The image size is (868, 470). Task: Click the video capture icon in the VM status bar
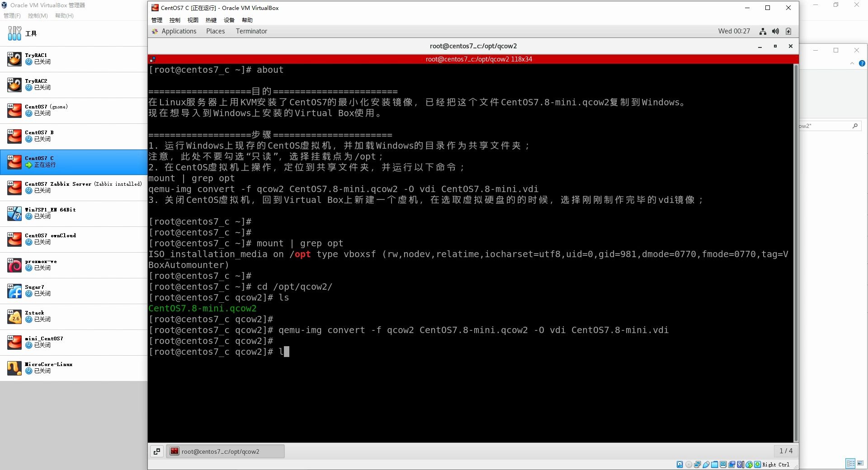pos(732,464)
